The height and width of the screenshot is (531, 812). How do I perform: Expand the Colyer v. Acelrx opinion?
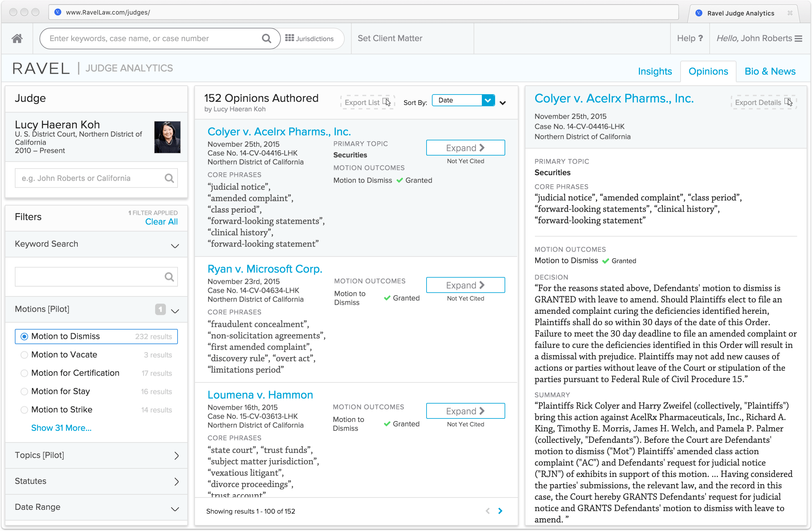[x=465, y=148]
